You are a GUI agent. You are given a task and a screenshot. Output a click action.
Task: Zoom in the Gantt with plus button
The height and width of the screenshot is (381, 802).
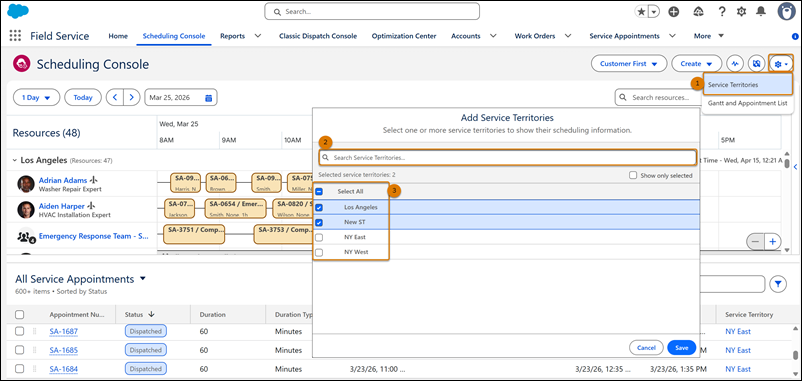pos(773,241)
